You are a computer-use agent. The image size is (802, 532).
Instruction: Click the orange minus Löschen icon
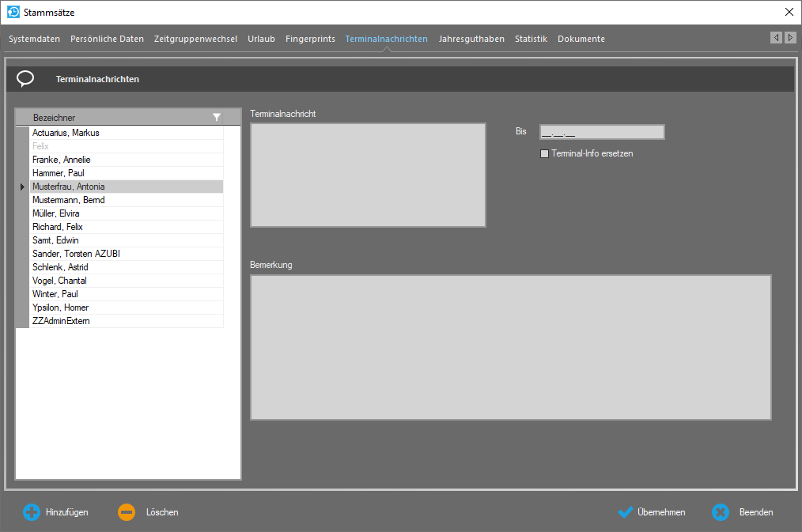coord(127,512)
